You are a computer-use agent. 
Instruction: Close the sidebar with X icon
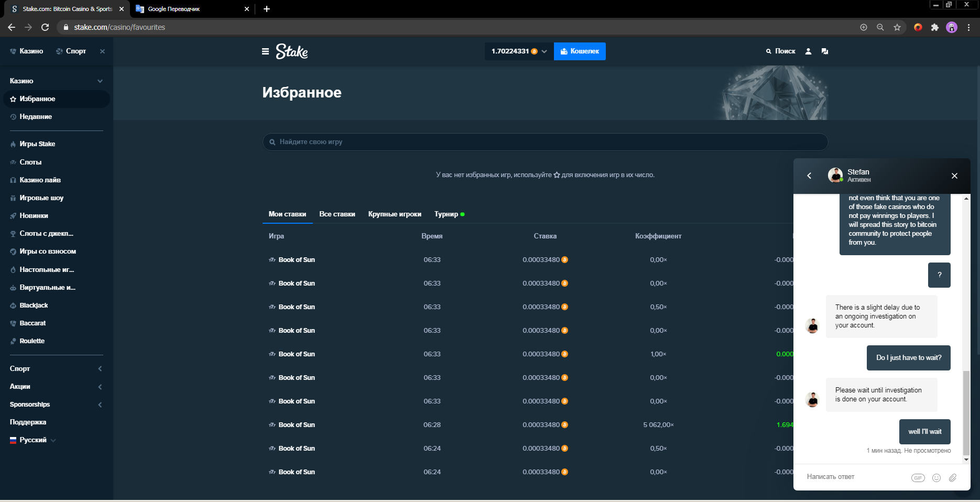coord(102,51)
